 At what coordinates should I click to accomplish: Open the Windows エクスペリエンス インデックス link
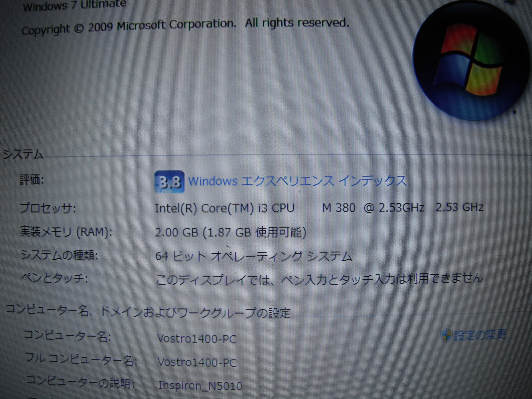click(x=297, y=181)
